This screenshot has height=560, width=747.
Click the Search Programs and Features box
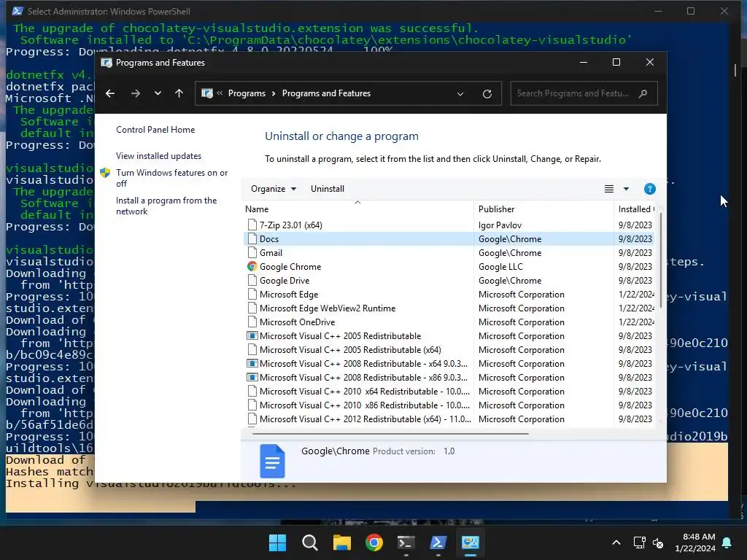tap(584, 93)
